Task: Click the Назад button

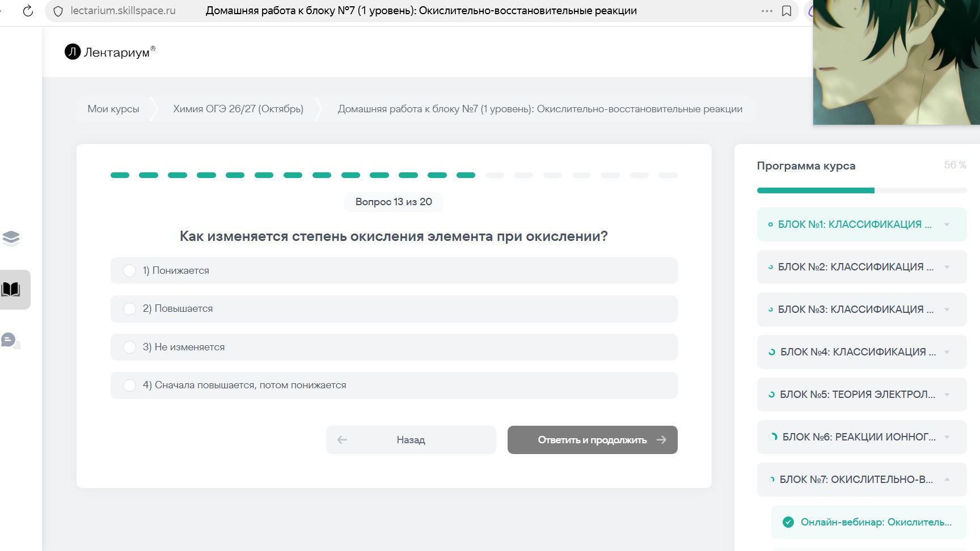Action: 411,440
